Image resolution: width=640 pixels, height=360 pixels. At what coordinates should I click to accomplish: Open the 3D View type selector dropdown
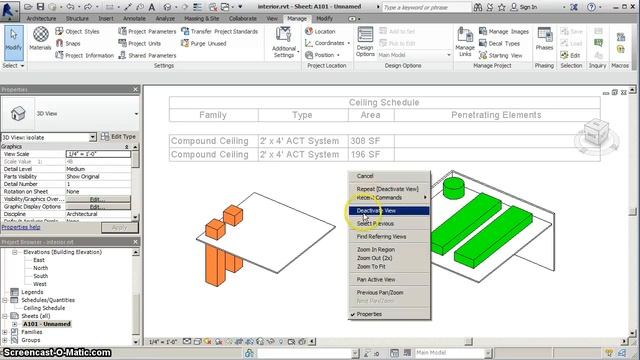coord(136,114)
